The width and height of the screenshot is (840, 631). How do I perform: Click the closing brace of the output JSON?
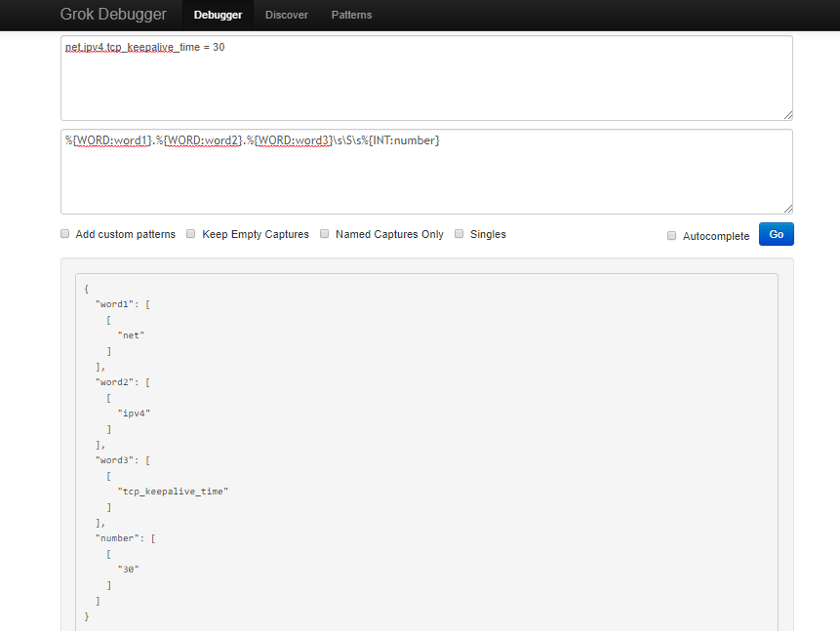point(86,616)
